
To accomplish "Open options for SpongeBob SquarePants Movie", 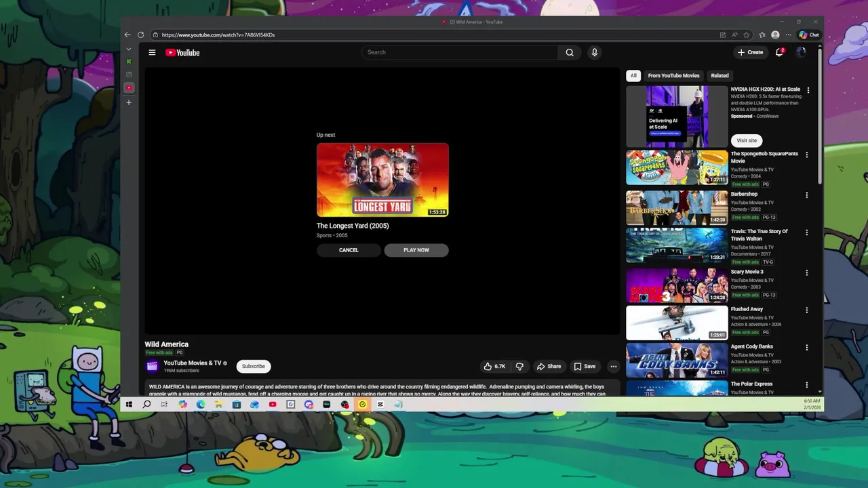I will [x=807, y=155].
